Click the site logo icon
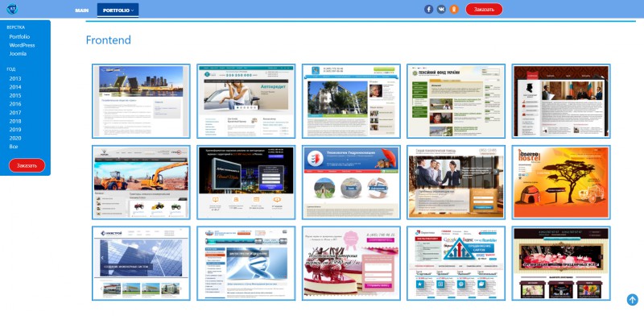The height and width of the screenshot is (316, 644). 12,9
